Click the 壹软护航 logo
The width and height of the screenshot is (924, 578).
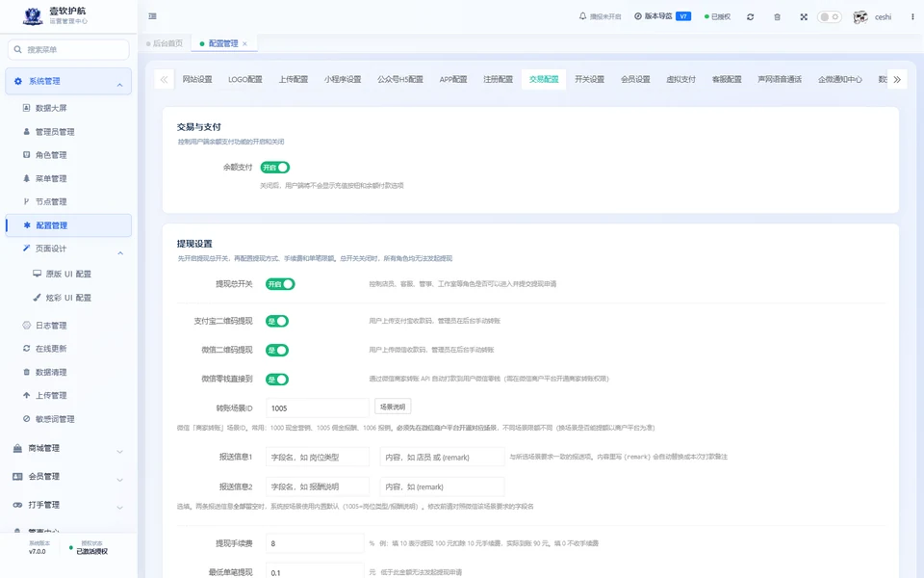point(33,16)
